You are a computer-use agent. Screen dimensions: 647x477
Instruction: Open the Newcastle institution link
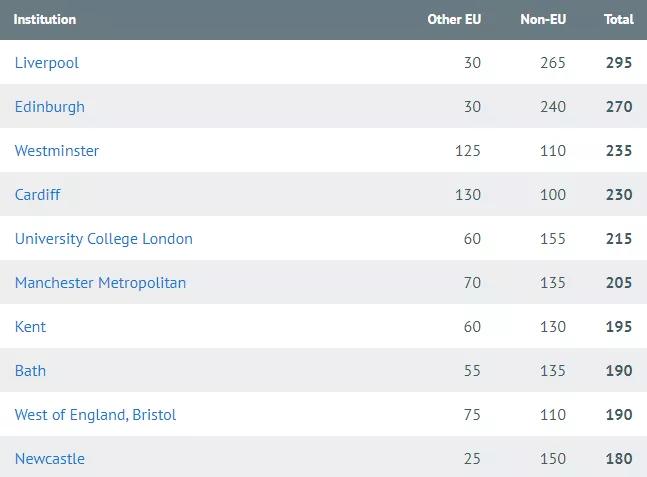[x=50, y=459]
